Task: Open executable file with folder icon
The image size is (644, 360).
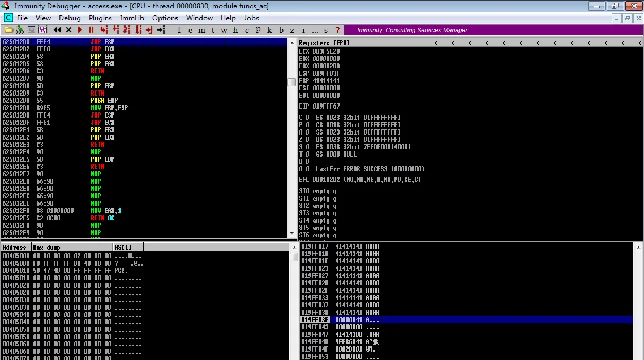Action: (8, 30)
